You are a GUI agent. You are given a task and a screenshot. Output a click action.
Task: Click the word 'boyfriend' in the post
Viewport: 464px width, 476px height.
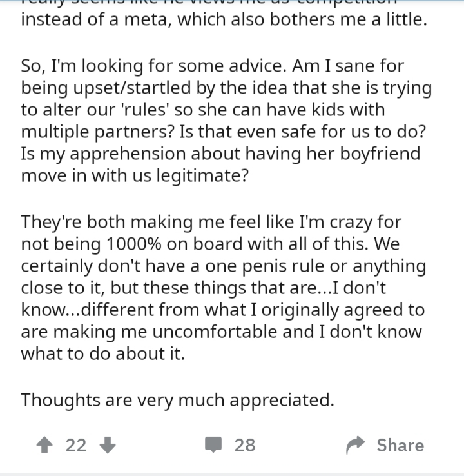pyautogui.click(x=380, y=154)
